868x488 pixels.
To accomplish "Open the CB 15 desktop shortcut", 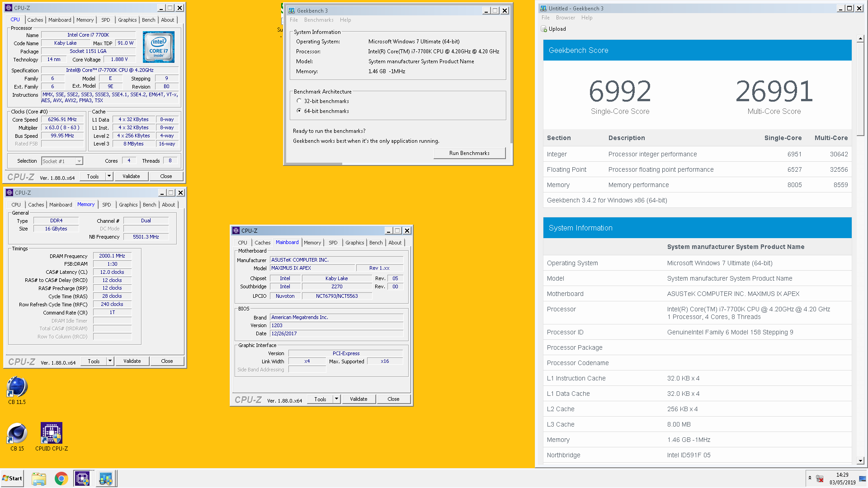I will (x=17, y=437).
